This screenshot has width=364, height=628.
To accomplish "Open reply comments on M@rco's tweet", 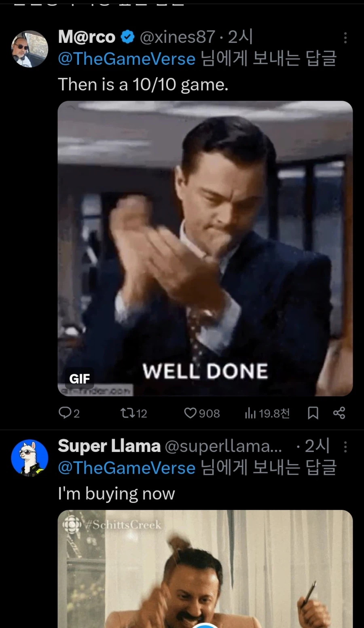I will (69, 413).
